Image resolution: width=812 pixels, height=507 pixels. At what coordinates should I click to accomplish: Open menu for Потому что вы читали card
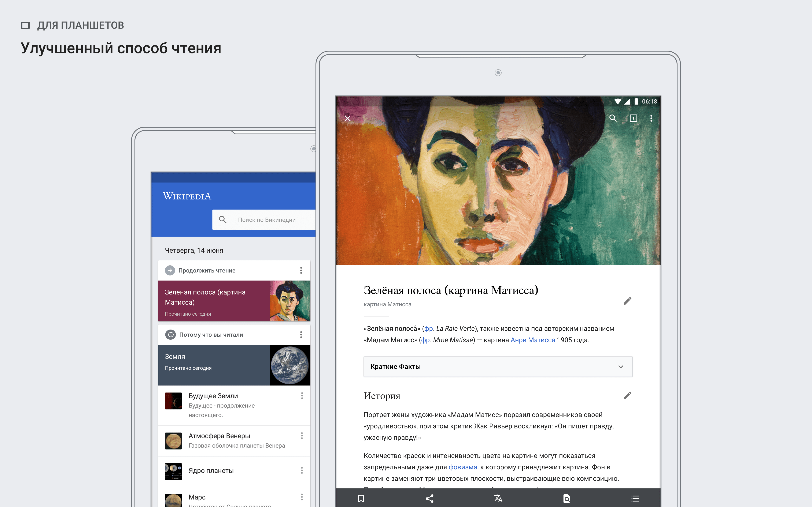pos(301,335)
